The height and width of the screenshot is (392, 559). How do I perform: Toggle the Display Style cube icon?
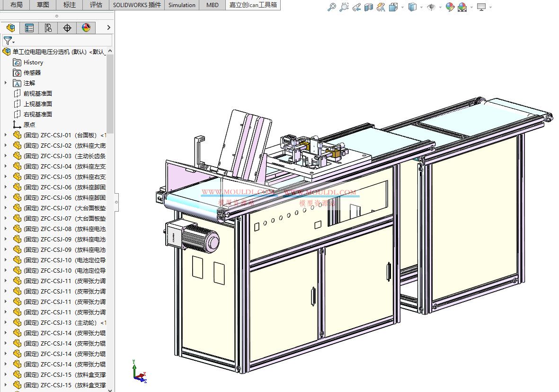412,7
